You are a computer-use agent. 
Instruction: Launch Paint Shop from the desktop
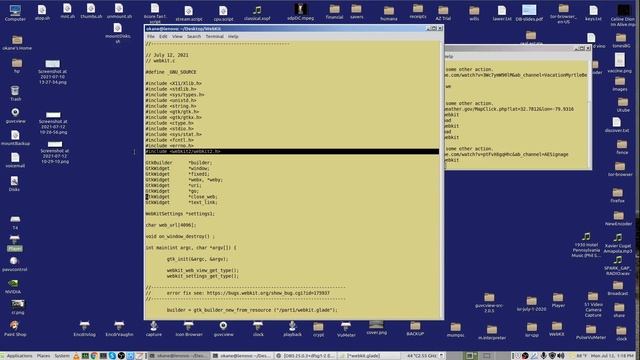pos(15,328)
